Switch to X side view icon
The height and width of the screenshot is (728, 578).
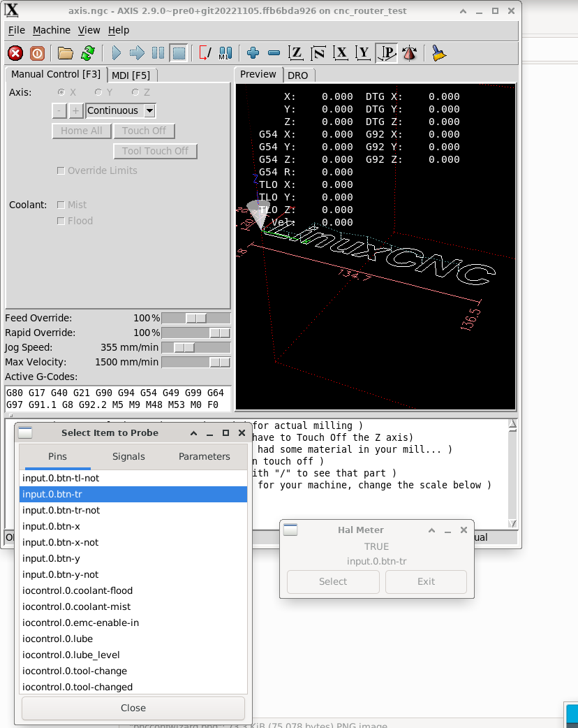click(341, 53)
